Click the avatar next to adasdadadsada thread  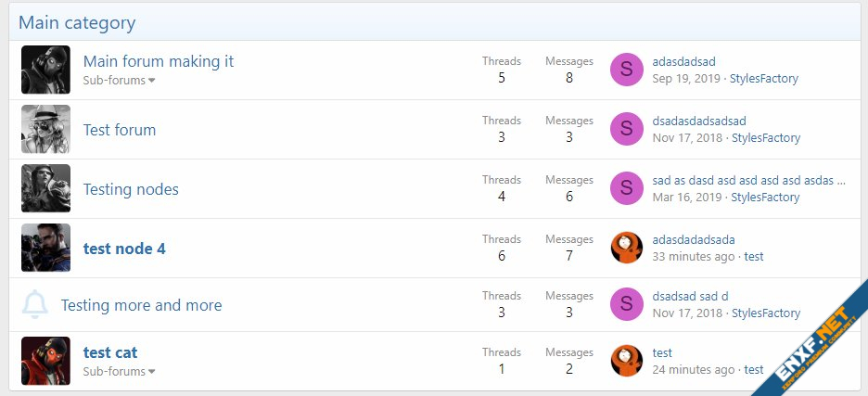click(626, 248)
